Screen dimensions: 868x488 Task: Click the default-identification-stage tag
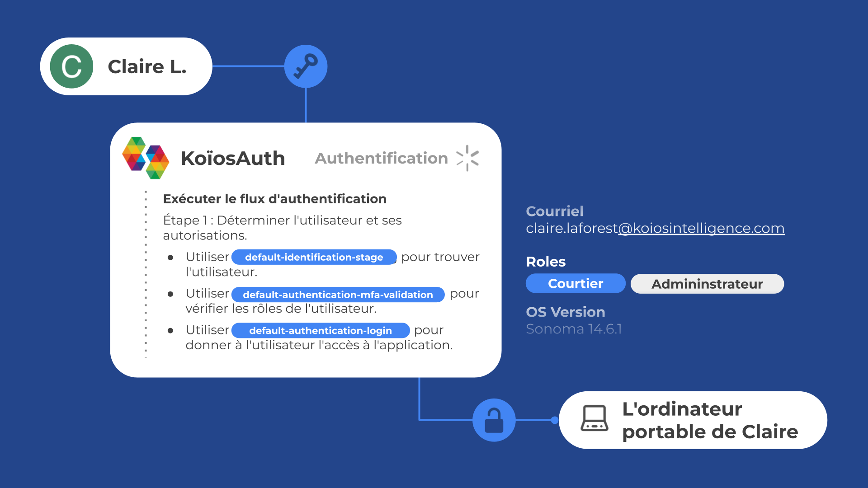point(314,257)
